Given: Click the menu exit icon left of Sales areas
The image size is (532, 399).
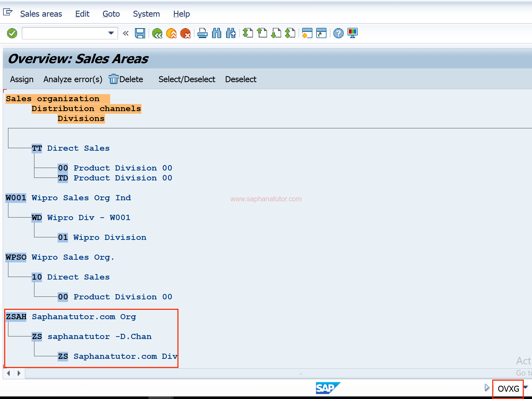Looking at the screenshot, I should click(8, 12).
